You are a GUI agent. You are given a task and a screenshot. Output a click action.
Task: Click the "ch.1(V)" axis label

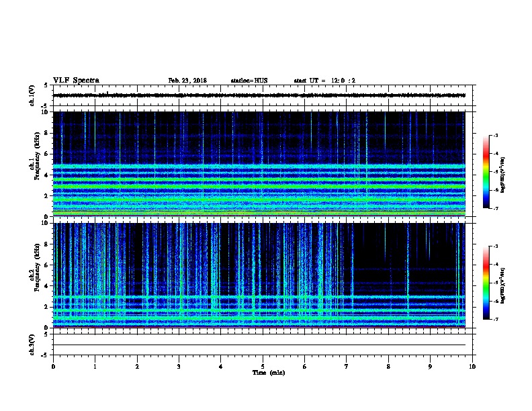click(x=32, y=95)
